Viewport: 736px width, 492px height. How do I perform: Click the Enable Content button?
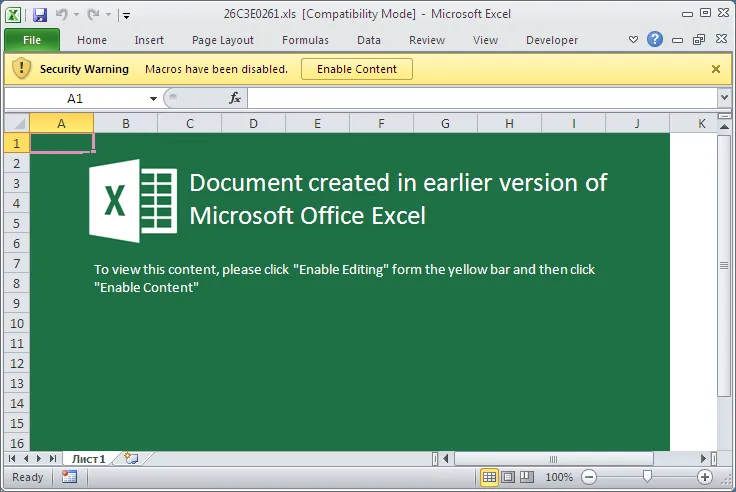tap(357, 69)
